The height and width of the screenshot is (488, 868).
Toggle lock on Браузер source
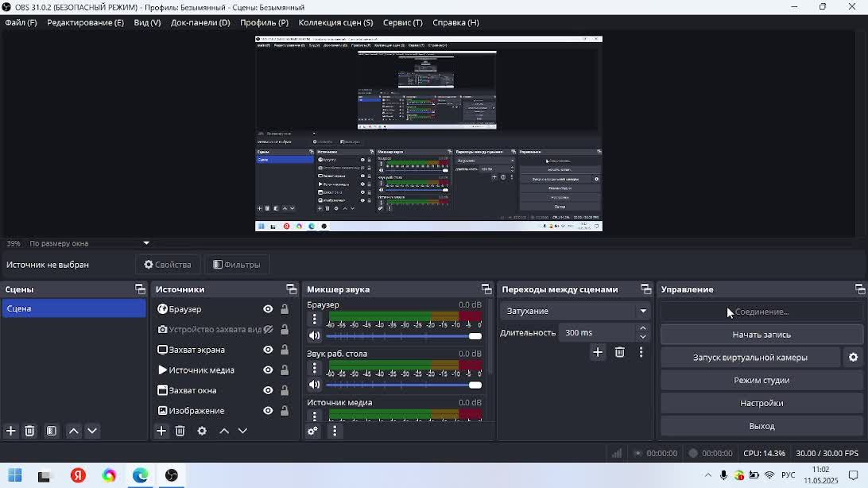pyautogui.click(x=285, y=309)
